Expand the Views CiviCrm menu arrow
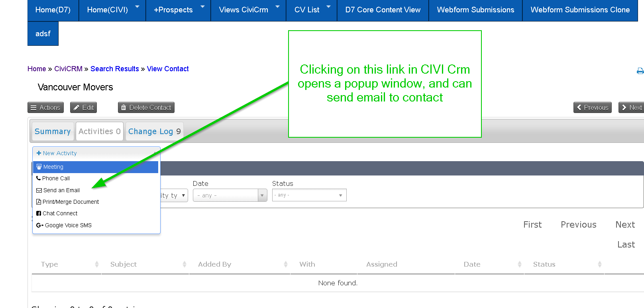This screenshot has width=644, height=308. [278, 7]
